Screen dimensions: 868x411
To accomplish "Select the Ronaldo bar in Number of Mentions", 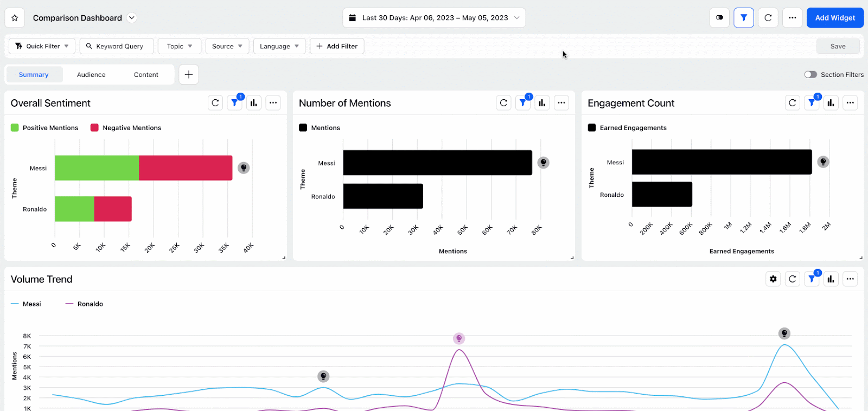I will 383,196.
